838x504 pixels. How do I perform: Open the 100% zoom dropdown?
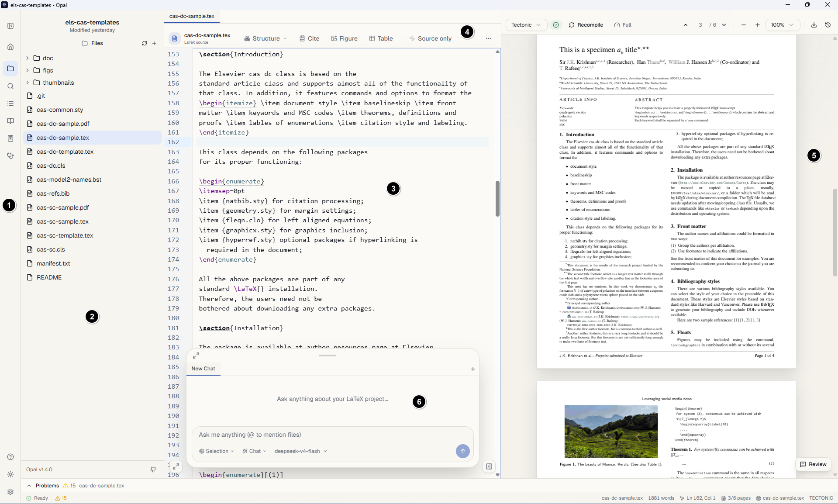coord(783,25)
